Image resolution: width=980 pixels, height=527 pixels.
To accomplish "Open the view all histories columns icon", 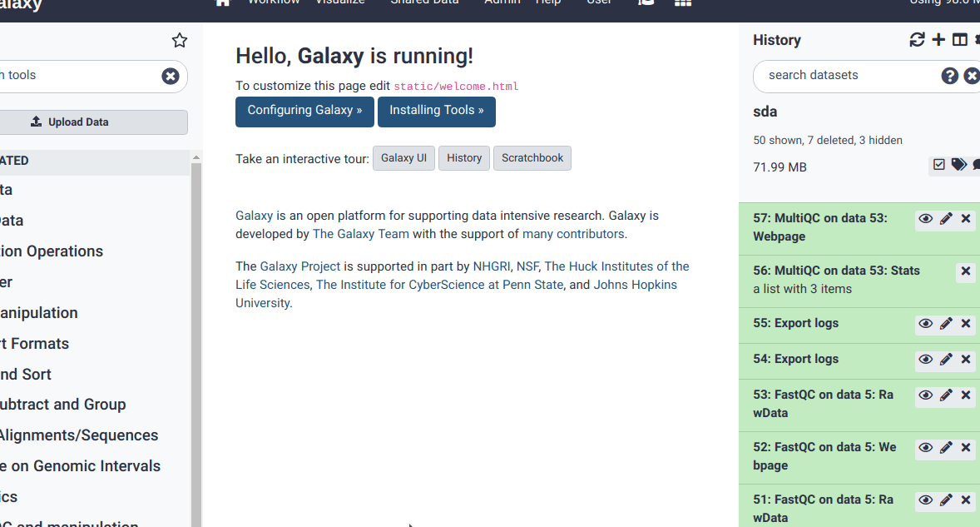I will pyautogui.click(x=959, y=40).
